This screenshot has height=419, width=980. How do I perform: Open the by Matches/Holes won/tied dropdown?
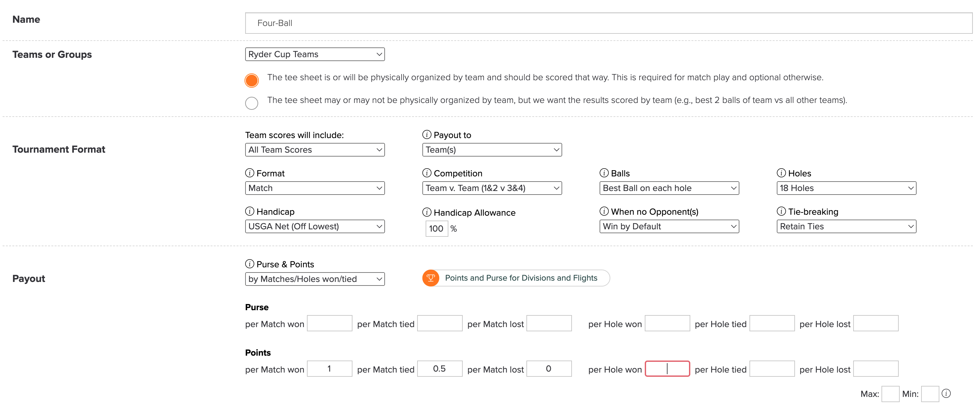(x=315, y=279)
